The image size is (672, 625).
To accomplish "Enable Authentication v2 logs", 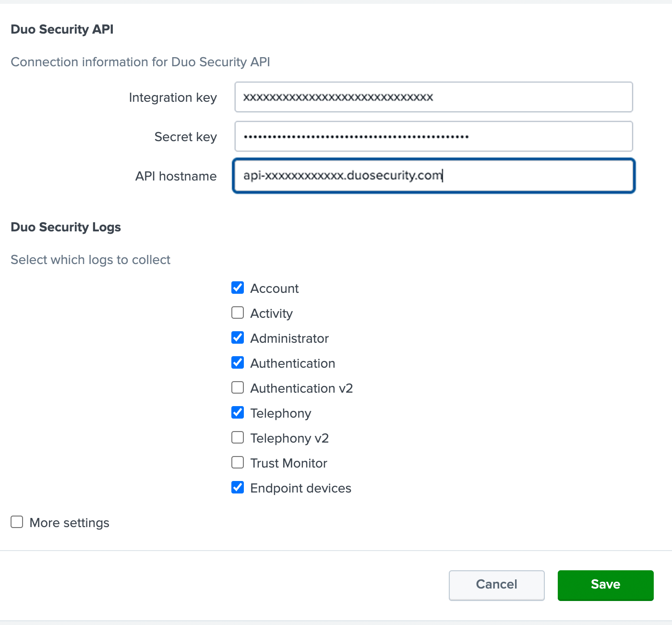I will pos(238,387).
